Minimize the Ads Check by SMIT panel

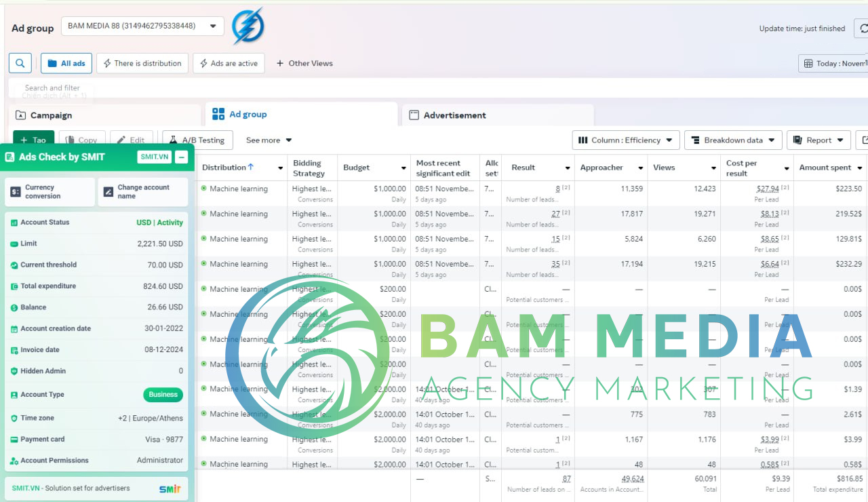[x=181, y=157]
